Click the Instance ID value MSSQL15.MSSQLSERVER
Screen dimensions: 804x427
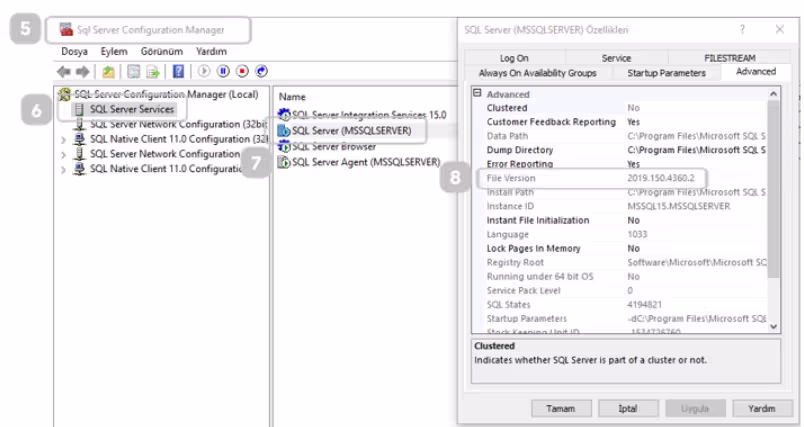pos(678,206)
